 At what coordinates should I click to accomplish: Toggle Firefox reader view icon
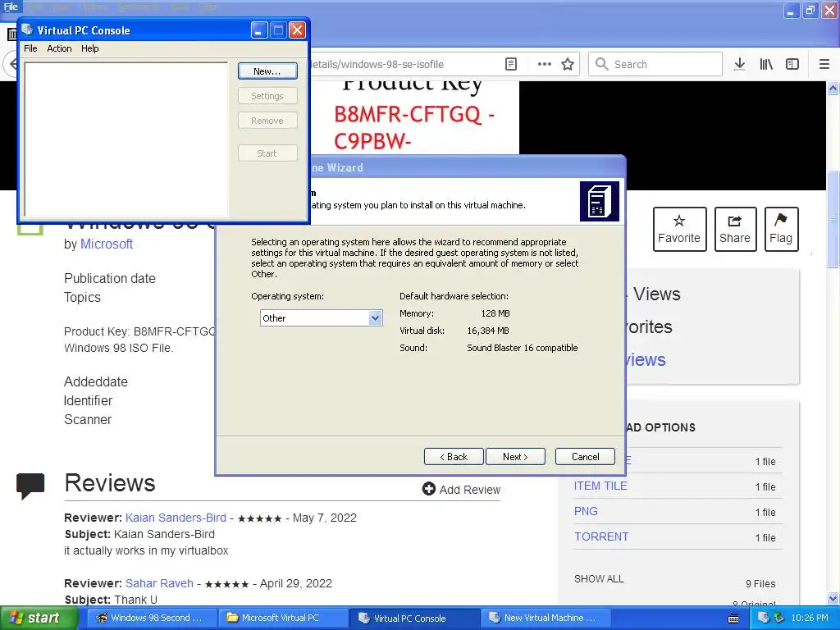point(511,64)
